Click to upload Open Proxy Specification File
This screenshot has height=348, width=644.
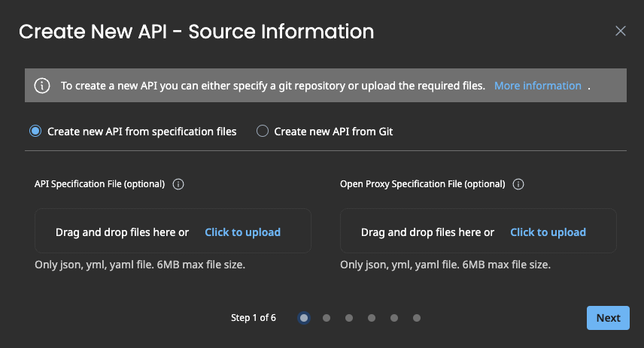pos(548,232)
